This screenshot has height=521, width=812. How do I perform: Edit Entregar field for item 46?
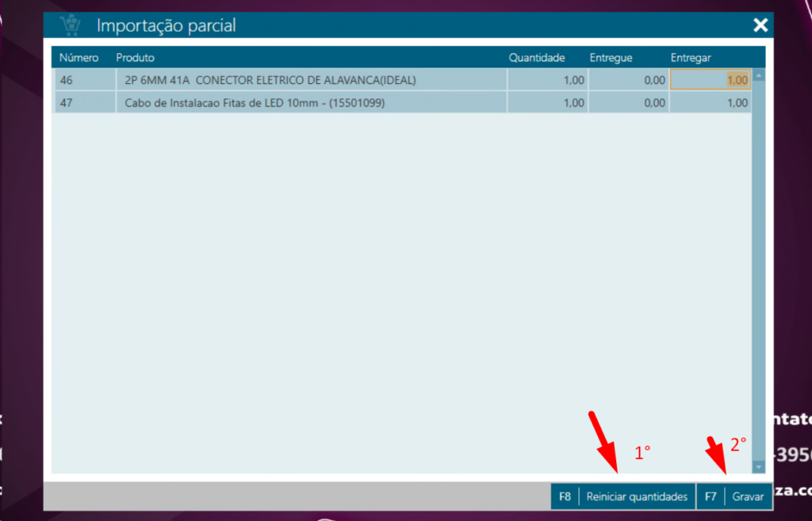pos(710,80)
